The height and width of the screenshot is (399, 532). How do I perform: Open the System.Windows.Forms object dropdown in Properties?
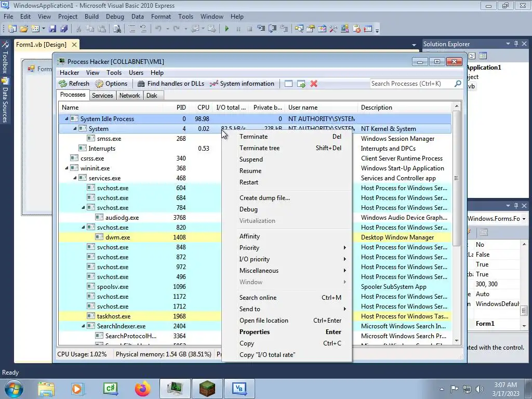tap(524, 219)
